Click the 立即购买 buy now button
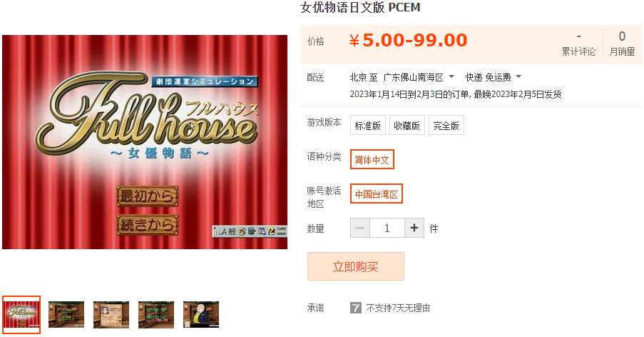The image size is (644, 337). coord(356,266)
